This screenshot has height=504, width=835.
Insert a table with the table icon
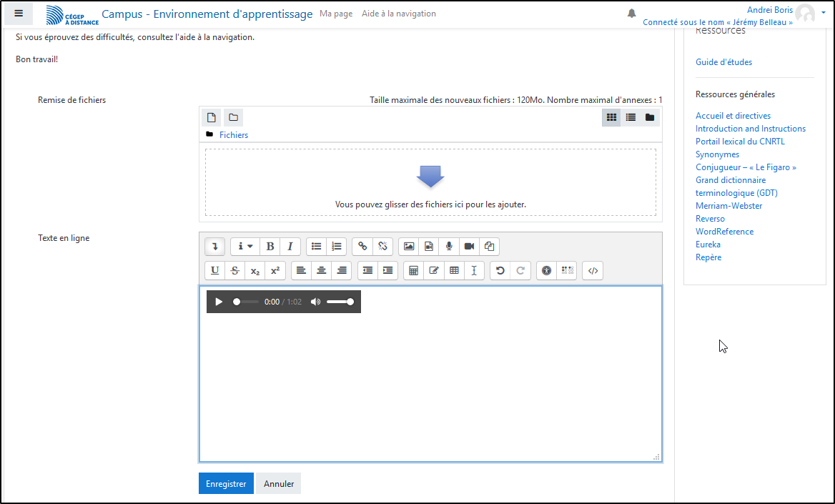click(454, 271)
